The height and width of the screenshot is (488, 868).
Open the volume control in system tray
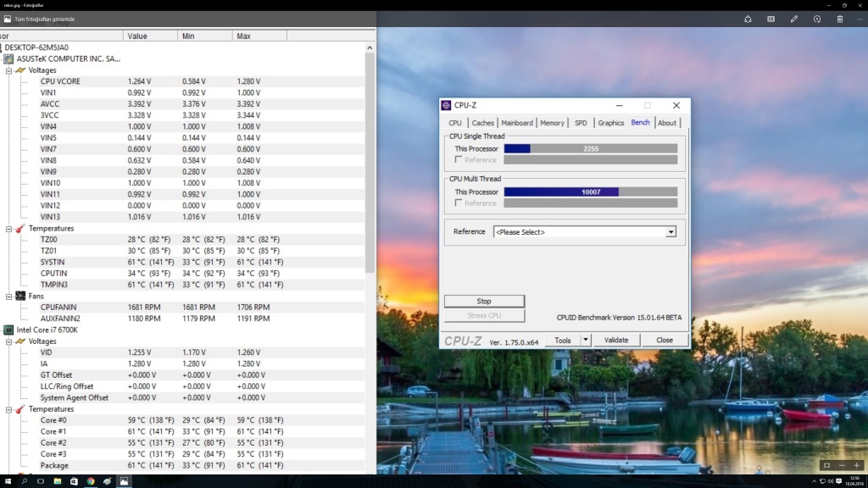pos(831,481)
